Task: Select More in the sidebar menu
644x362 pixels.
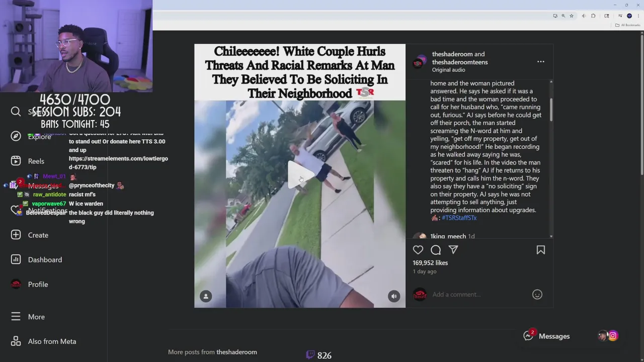Action: (36, 317)
